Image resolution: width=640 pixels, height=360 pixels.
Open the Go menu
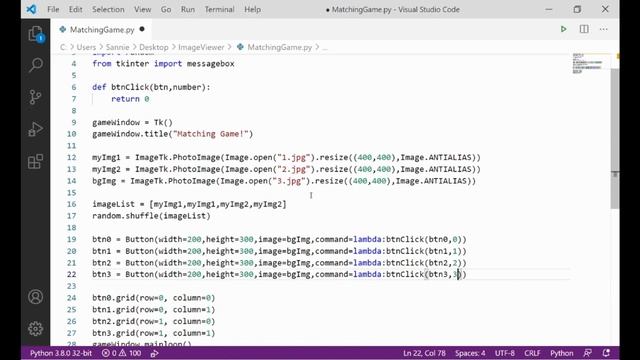(x=166, y=9)
